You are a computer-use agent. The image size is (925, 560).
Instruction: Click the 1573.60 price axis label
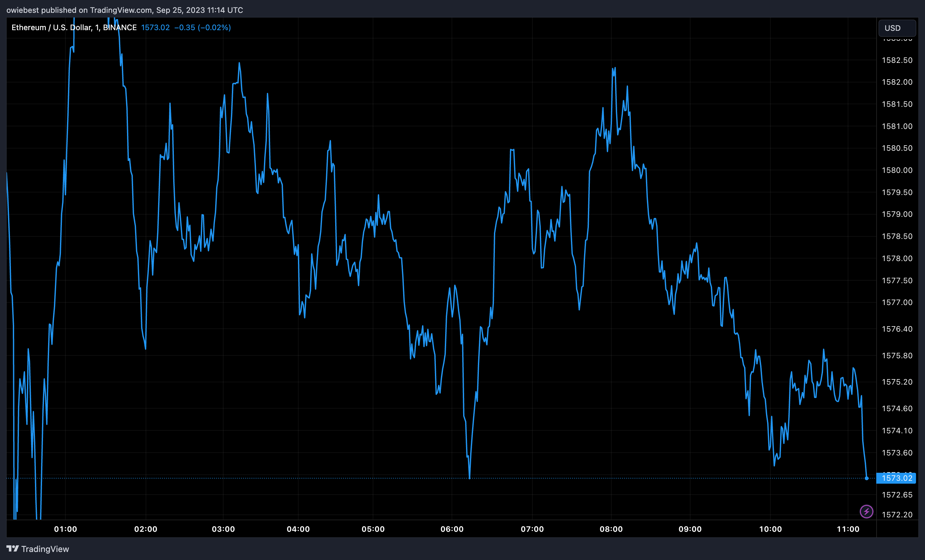click(x=897, y=453)
